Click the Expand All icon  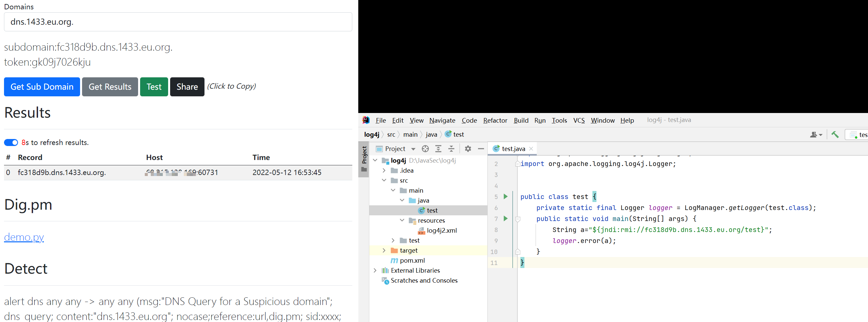click(x=438, y=149)
